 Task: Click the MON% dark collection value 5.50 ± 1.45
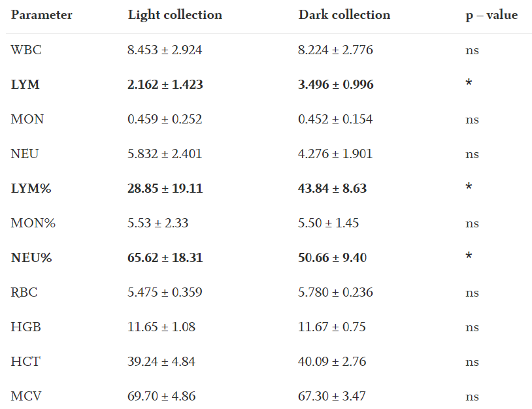pyautogui.click(x=328, y=223)
